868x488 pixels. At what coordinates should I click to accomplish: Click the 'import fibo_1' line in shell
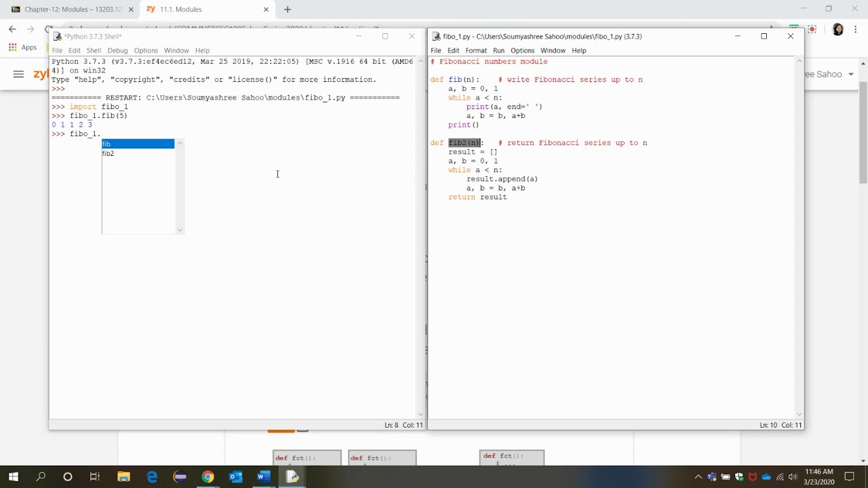98,107
